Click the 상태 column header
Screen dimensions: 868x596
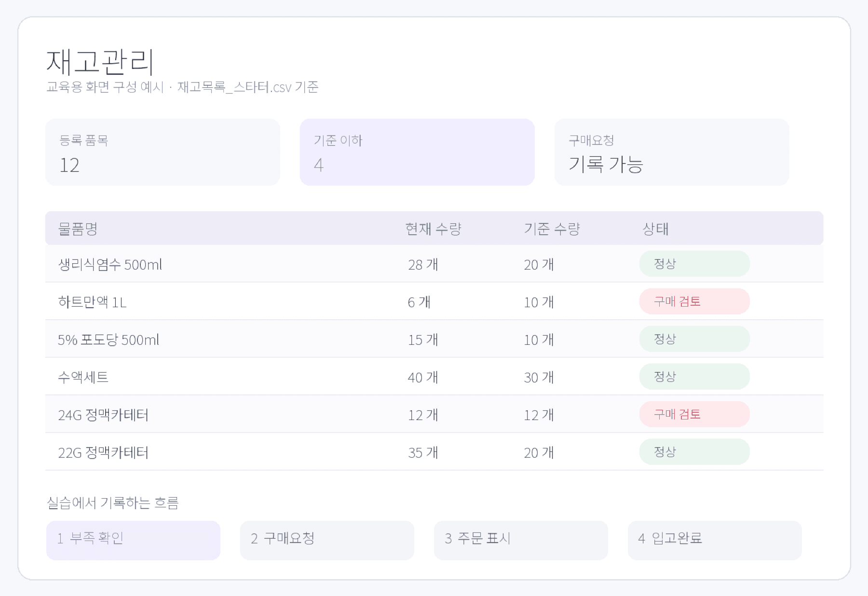click(x=655, y=229)
